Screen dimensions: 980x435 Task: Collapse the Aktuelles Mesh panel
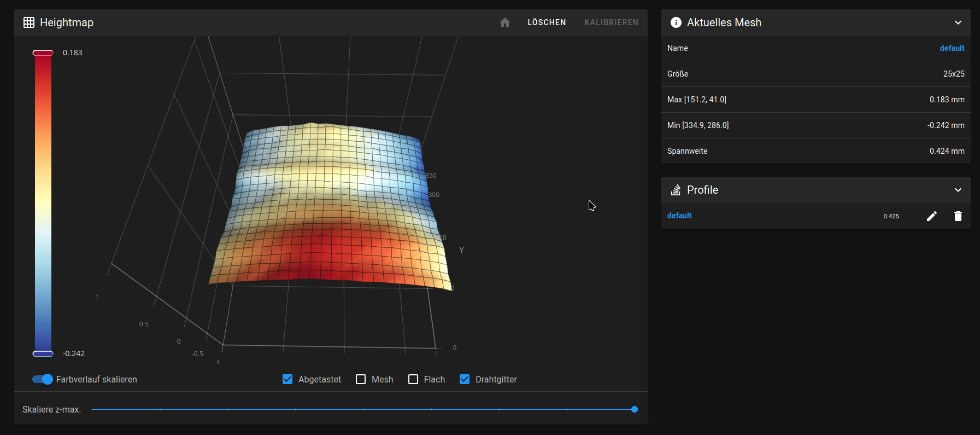pos(958,22)
